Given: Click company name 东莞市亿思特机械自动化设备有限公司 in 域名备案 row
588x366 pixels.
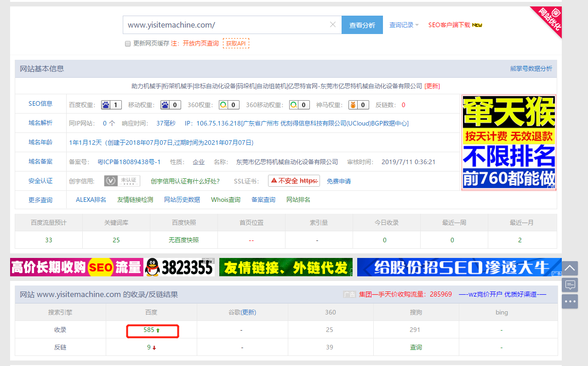Looking at the screenshot, I should [x=287, y=162].
